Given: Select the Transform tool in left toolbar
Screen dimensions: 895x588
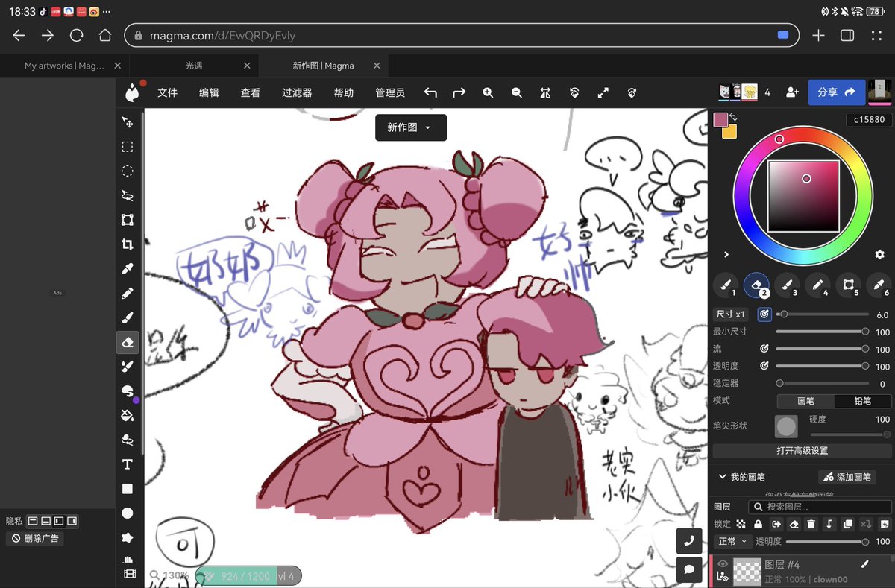Looking at the screenshot, I should tap(128, 220).
